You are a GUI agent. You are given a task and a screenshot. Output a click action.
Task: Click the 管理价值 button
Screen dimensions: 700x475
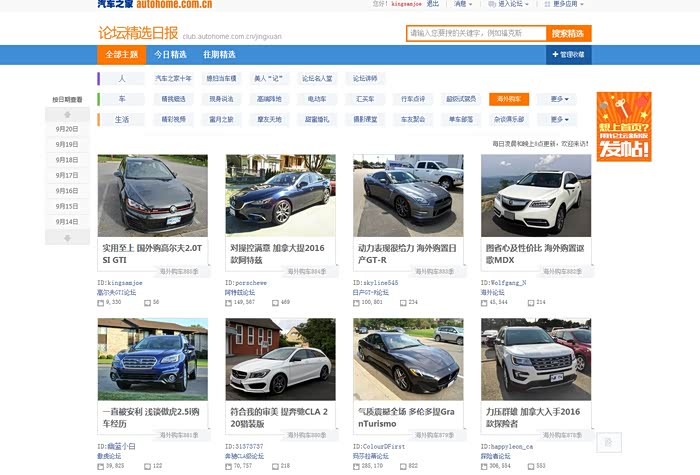point(568,54)
